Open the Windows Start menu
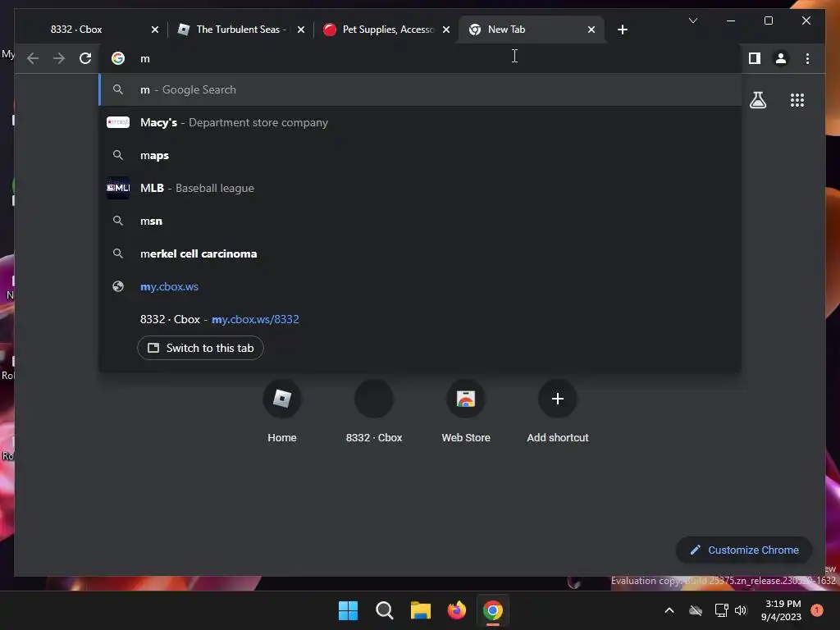840x630 pixels. pos(348,610)
